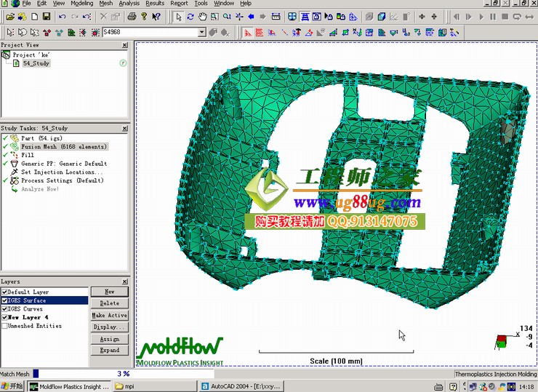The height and width of the screenshot is (392, 538).
Task: Click the Make Active layer button
Action: click(x=110, y=315)
